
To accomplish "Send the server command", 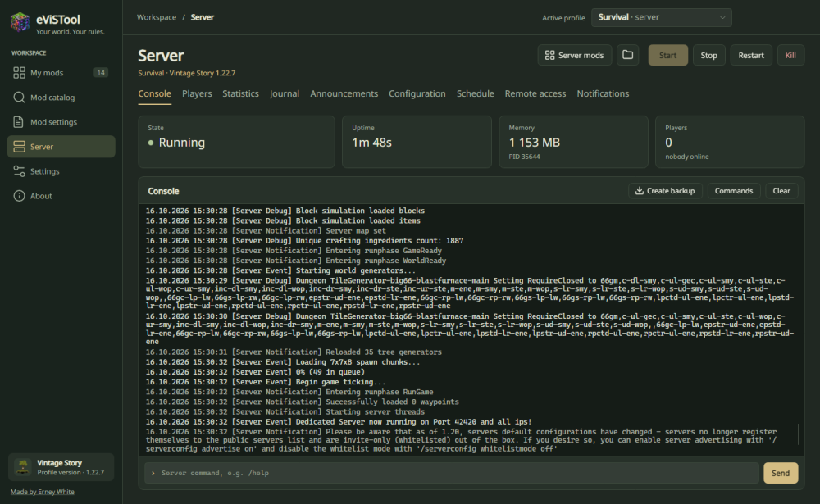I will pos(781,473).
